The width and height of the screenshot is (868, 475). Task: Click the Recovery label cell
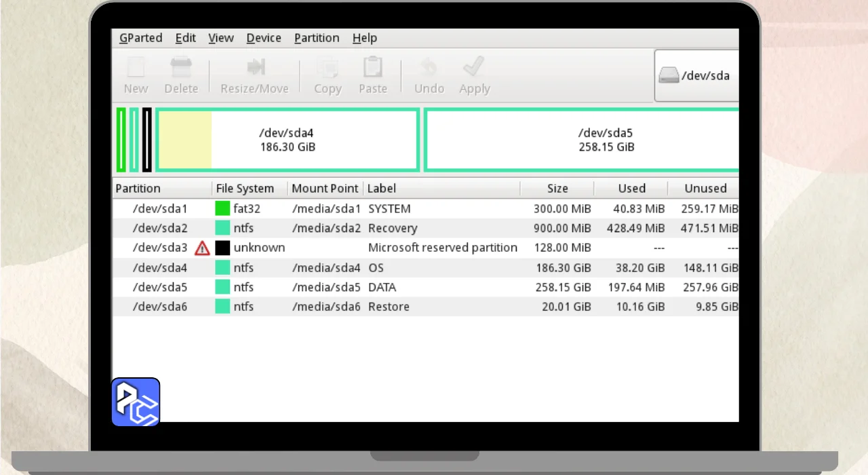[393, 228]
